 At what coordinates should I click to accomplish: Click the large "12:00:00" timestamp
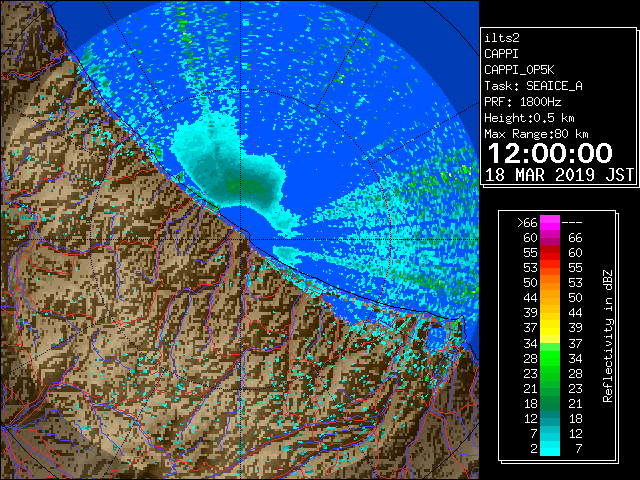(x=550, y=153)
